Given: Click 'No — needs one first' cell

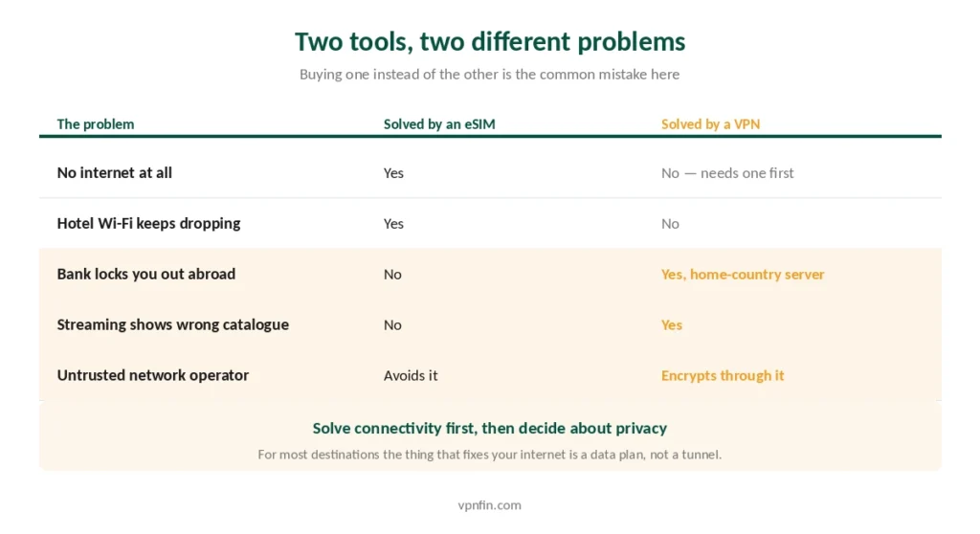Looking at the screenshot, I should pyautogui.click(x=727, y=173).
